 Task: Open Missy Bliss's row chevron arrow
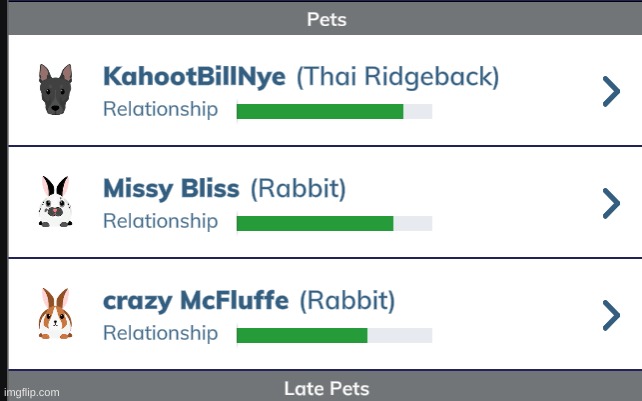coord(611,203)
